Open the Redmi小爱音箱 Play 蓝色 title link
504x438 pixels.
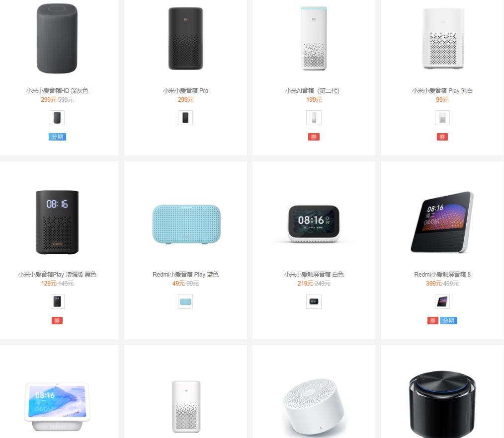[185, 274]
